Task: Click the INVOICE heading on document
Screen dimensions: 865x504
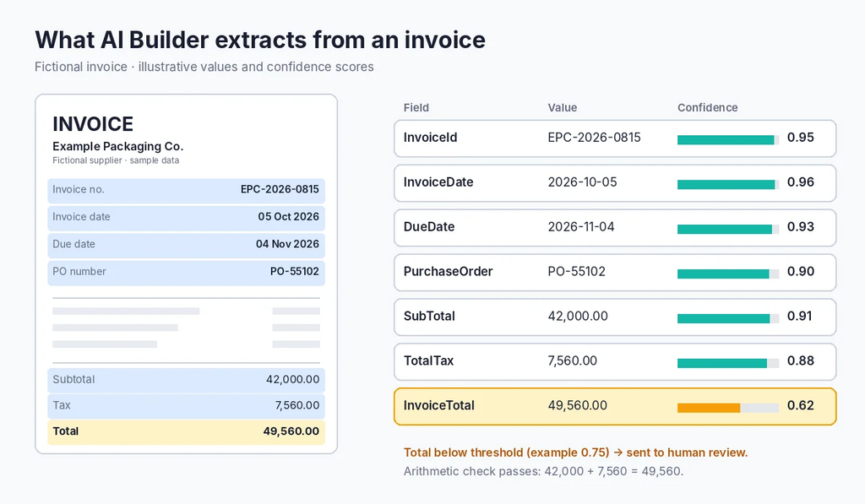Action: (x=93, y=124)
